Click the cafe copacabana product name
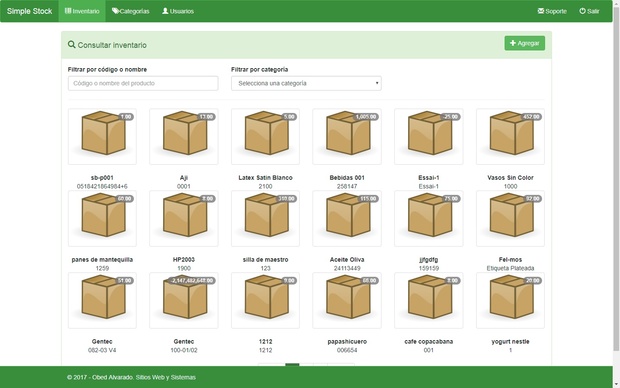This screenshot has height=388, width=620. 429,341
